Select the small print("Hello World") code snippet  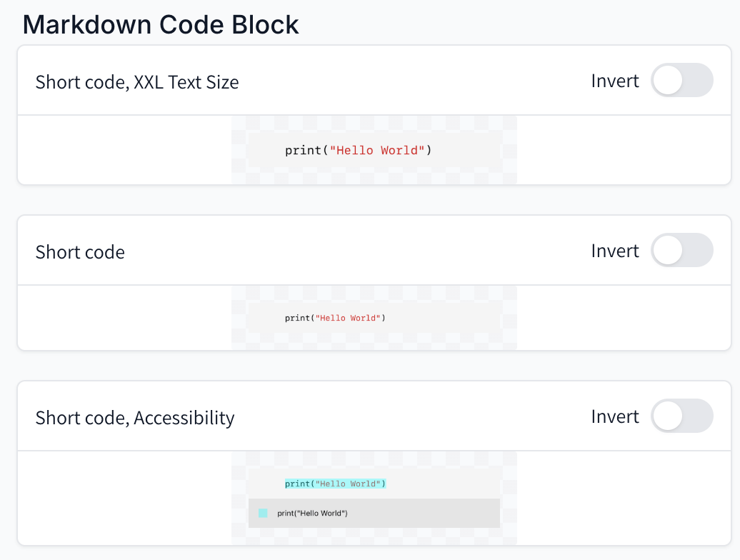(335, 318)
